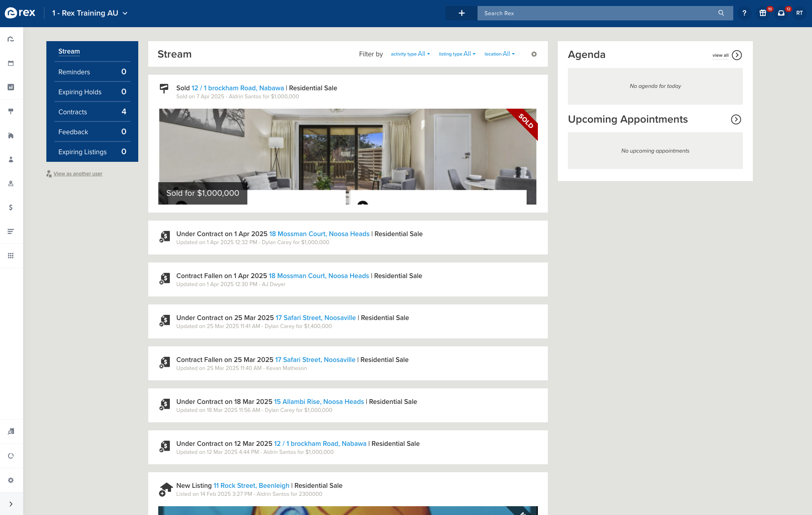The width and height of the screenshot is (812, 515).
Task: Click the apps grid icon in sidebar
Action: (11, 256)
